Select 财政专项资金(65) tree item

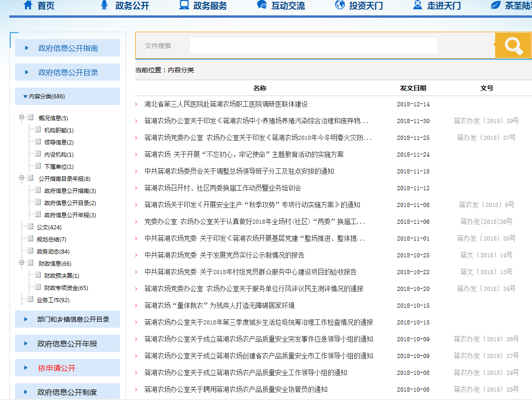tap(66, 288)
